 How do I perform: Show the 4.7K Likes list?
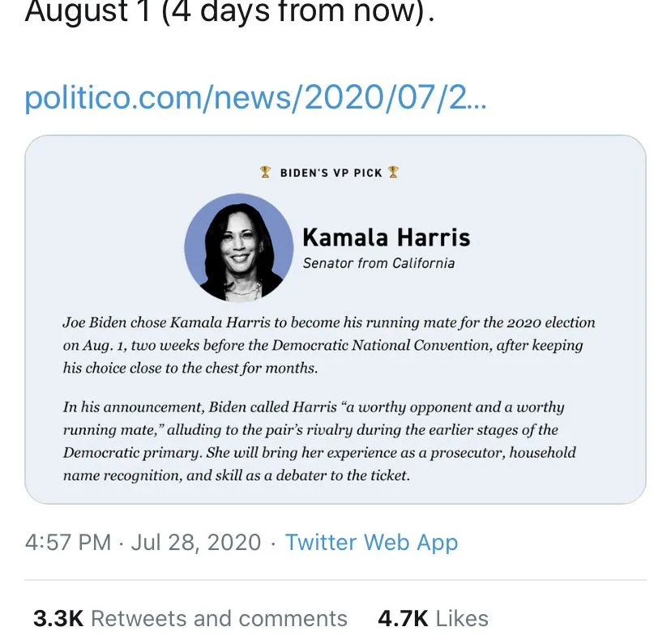[433, 619]
